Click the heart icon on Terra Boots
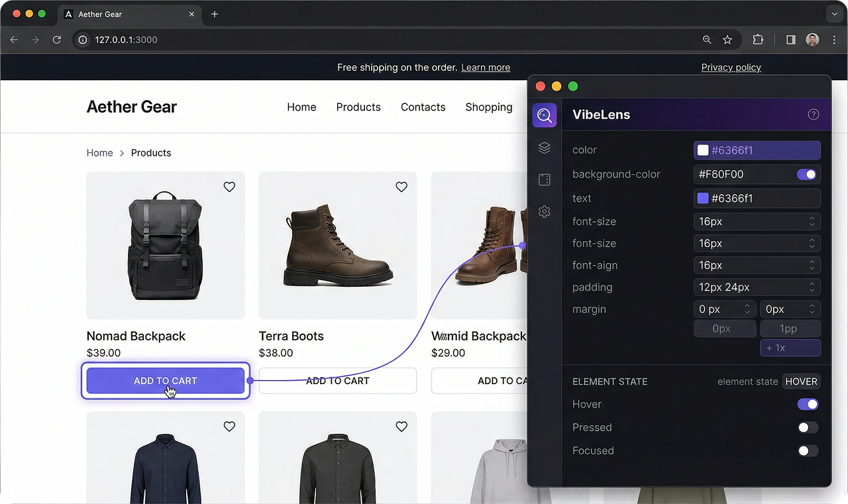 [x=401, y=187]
